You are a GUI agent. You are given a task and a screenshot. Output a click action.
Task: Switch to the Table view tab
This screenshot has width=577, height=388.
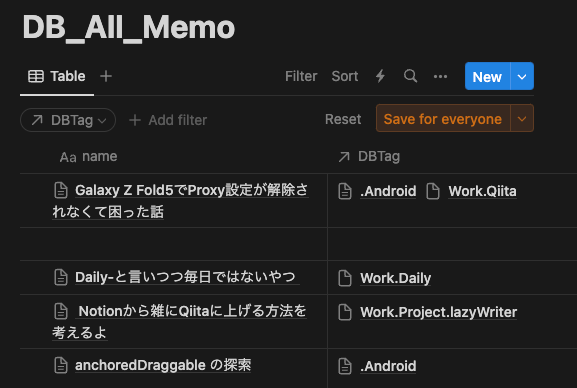point(57,76)
